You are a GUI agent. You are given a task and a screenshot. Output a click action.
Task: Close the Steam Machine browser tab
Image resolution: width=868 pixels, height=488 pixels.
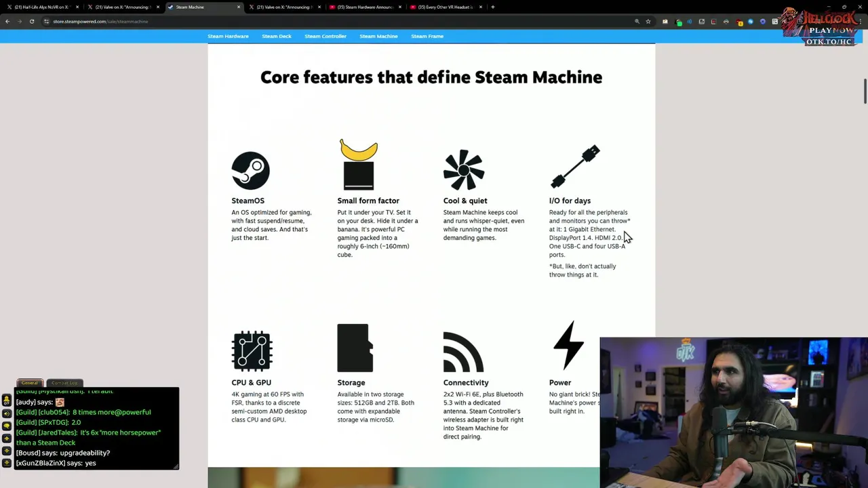(239, 7)
